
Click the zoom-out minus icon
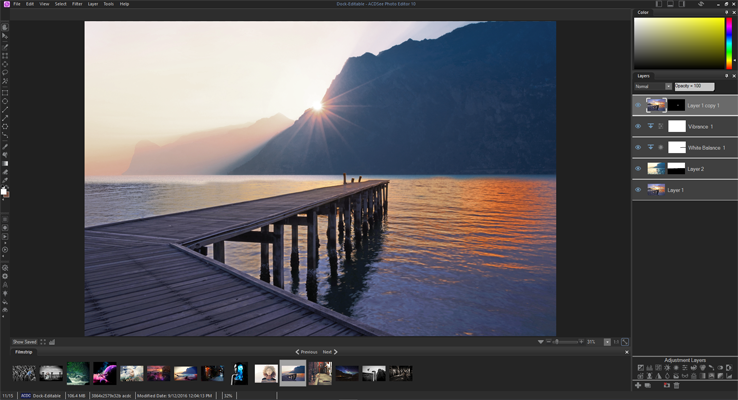(548, 342)
